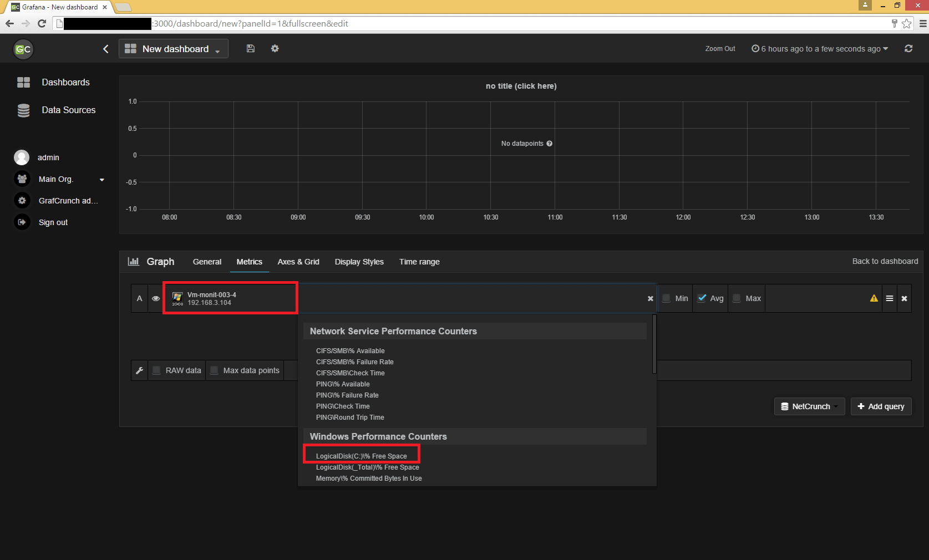The height and width of the screenshot is (560, 929).
Task: Collapse the side menu with the chevron arrow
Action: pyautogui.click(x=106, y=49)
